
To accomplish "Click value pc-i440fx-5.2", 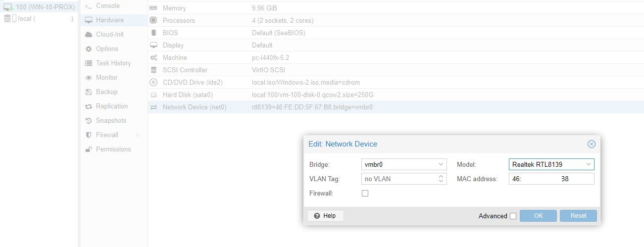I will (270, 57).
